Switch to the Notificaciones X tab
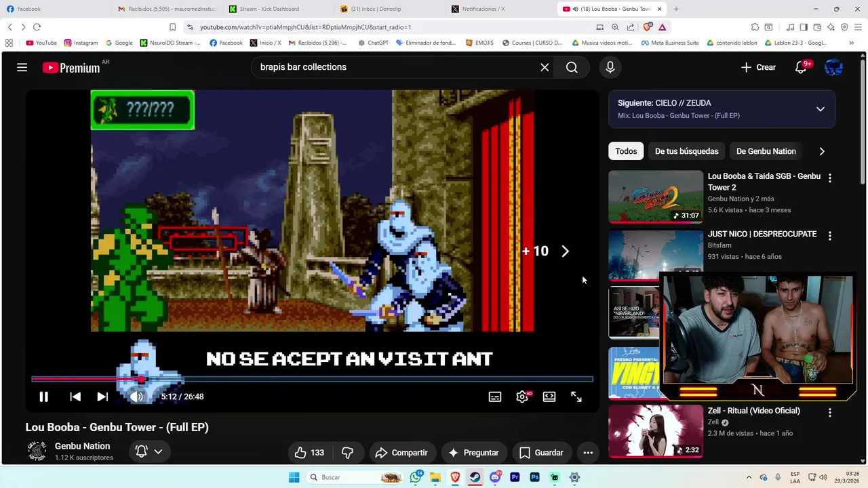The height and width of the screenshot is (488, 868). pos(502,9)
